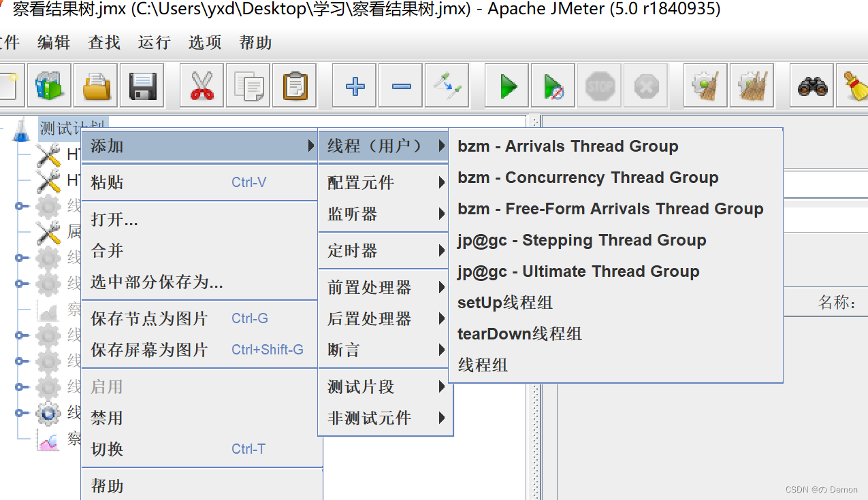The width and height of the screenshot is (868, 500).
Task: Click the Open folder toolbar icon
Action: 95,86
